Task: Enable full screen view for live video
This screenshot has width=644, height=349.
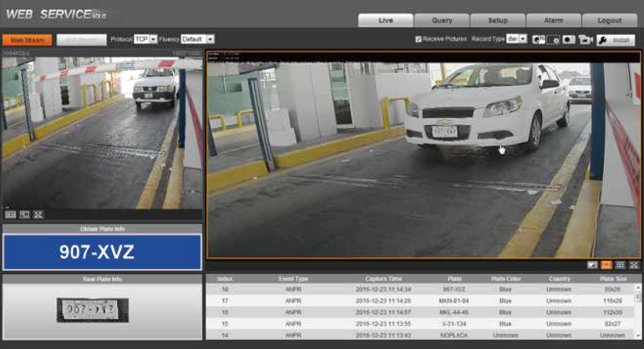Action: [x=633, y=265]
